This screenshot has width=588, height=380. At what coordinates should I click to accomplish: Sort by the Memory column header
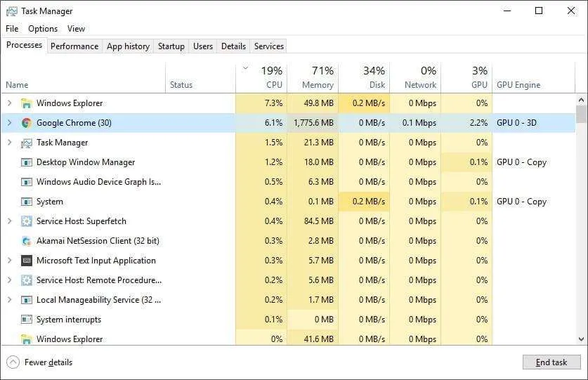pyautogui.click(x=313, y=78)
